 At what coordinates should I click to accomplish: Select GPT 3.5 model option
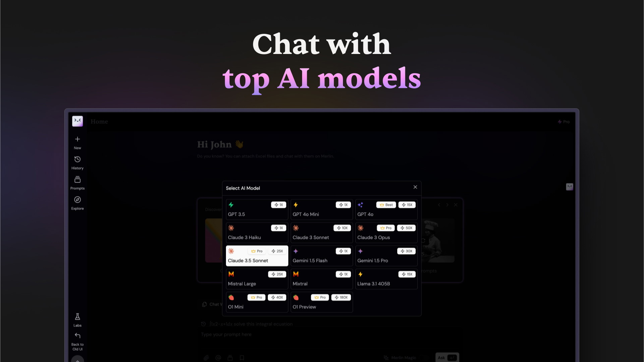point(256,209)
